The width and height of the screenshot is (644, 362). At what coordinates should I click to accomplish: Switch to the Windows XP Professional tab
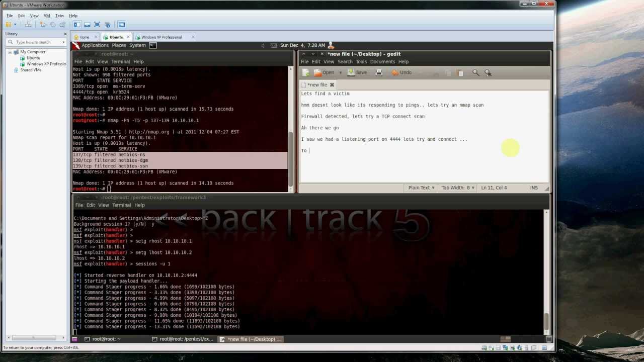tap(162, 37)
